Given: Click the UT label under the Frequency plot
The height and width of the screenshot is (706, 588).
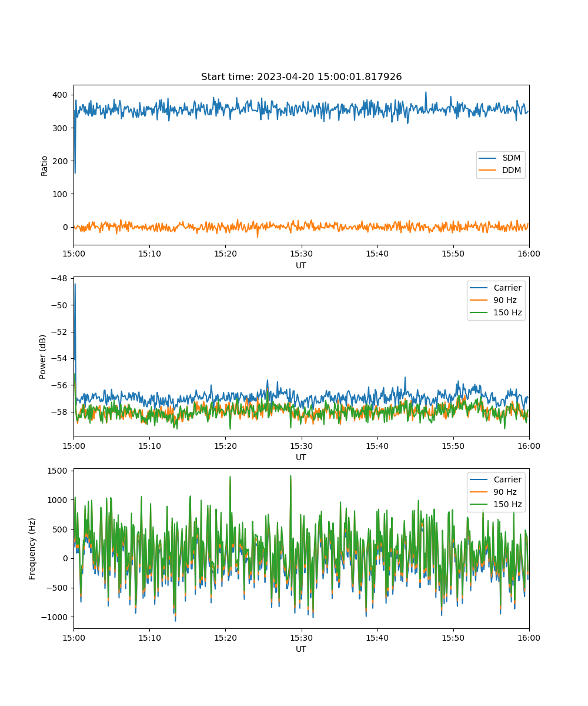Looking at the screenshot, I should point(301,649).
